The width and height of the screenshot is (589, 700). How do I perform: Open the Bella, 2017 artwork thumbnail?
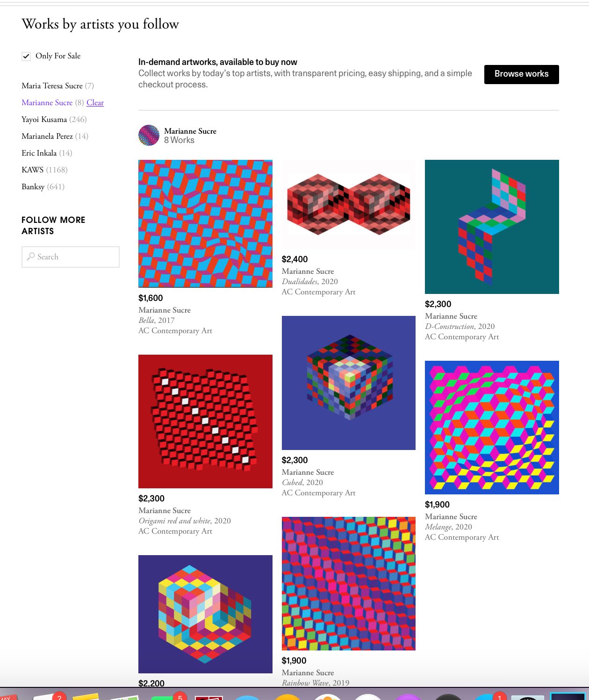(x=205, y=223)
